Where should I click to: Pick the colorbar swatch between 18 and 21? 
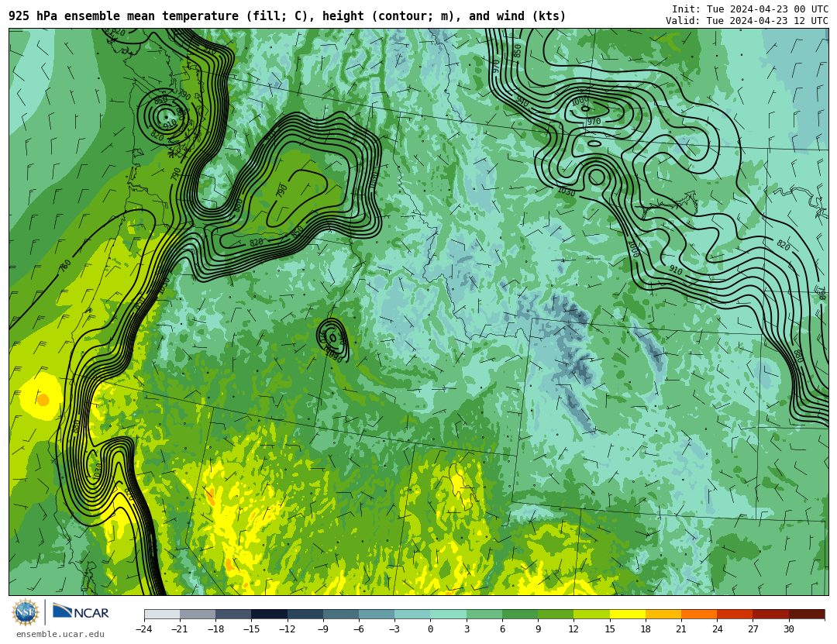pyautogui.click(x=663, y=614)
